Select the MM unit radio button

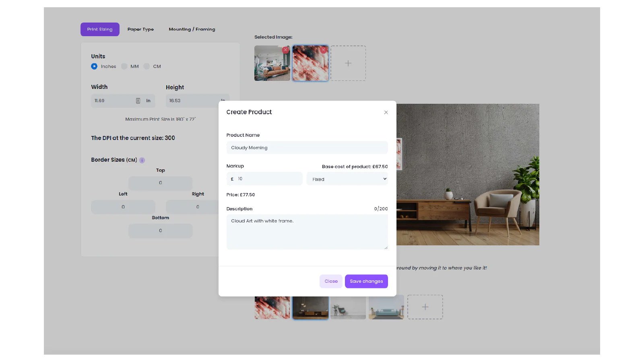click(124, 66)
